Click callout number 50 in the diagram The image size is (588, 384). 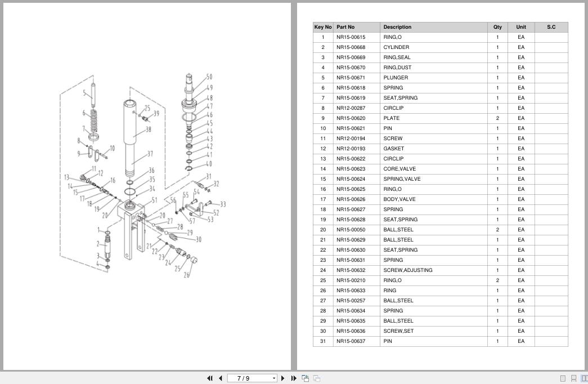click(x=209, y=77)
